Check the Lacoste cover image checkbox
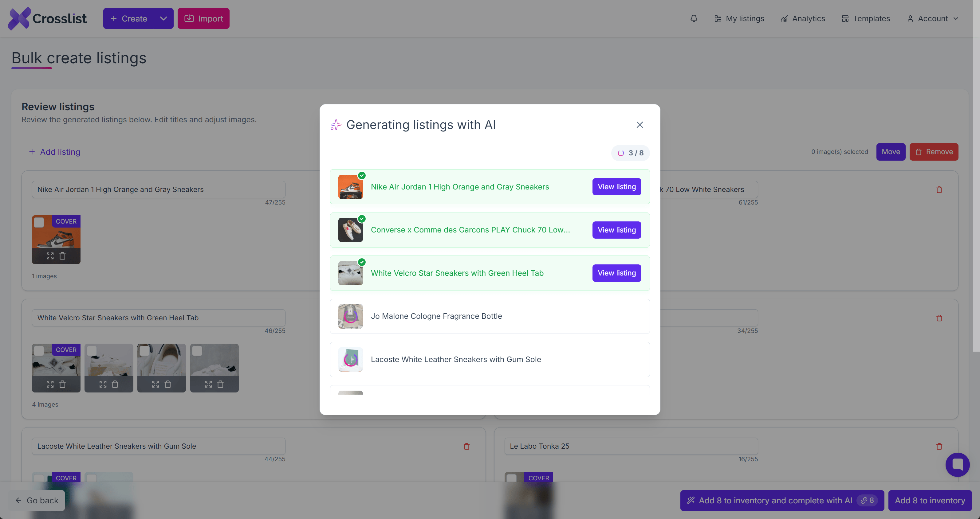Screen dimensions: 980x519 point(39,478)
